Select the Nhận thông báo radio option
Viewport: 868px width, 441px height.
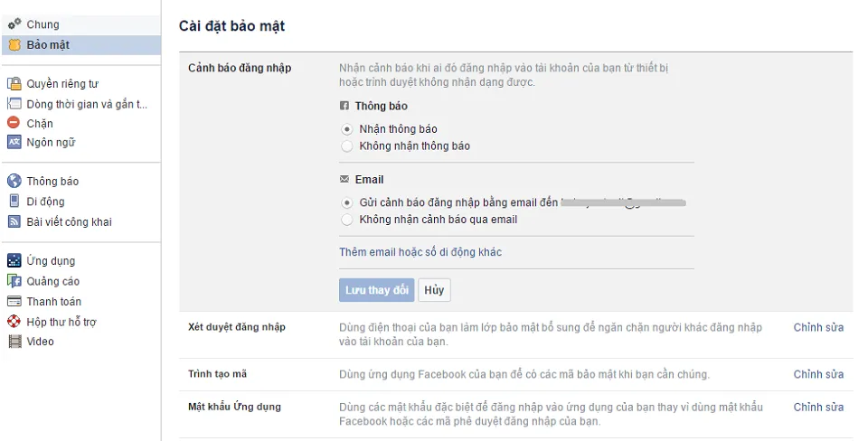point(346,129)
